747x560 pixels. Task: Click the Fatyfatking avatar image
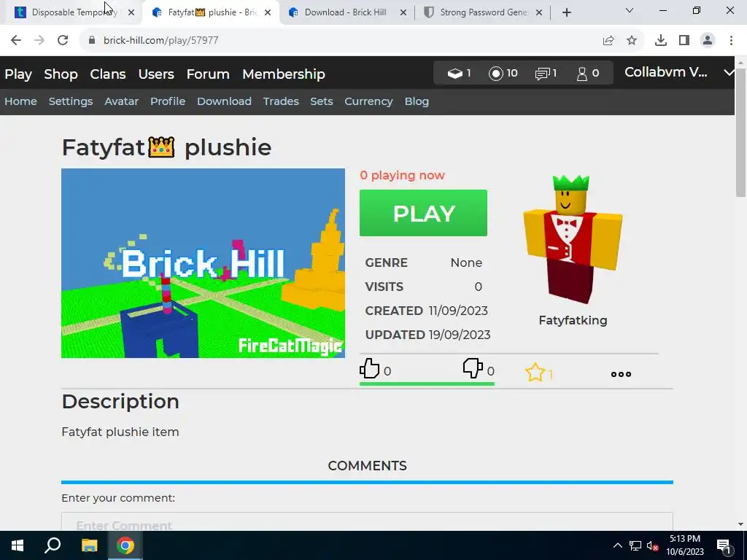tap(573, 239)
